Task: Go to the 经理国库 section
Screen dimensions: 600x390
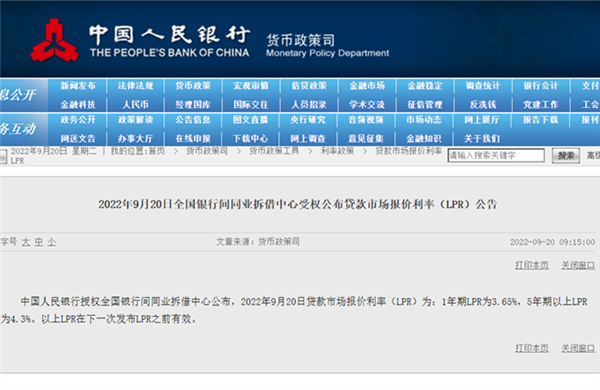Action: coord(193,104)
